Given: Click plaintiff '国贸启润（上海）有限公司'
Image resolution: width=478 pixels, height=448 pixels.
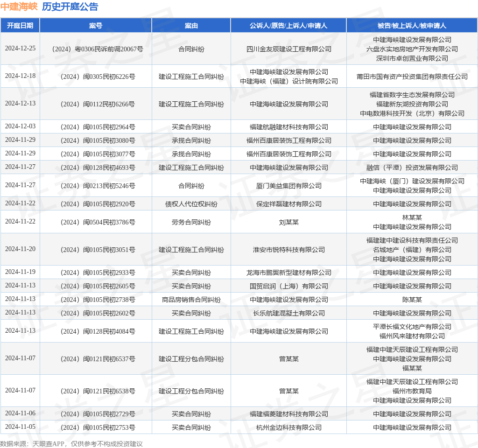Looking at the screenshot, I should pyautogui.click(x=288, y=286).
